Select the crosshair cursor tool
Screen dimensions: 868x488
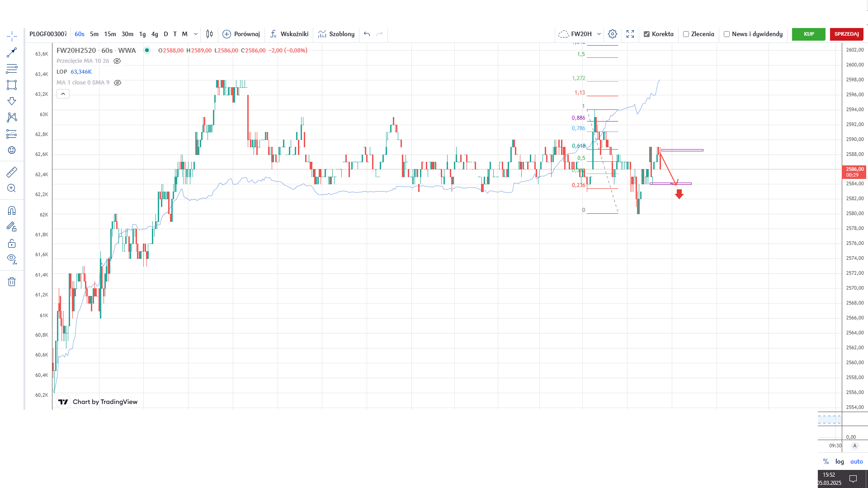point(12,36)
